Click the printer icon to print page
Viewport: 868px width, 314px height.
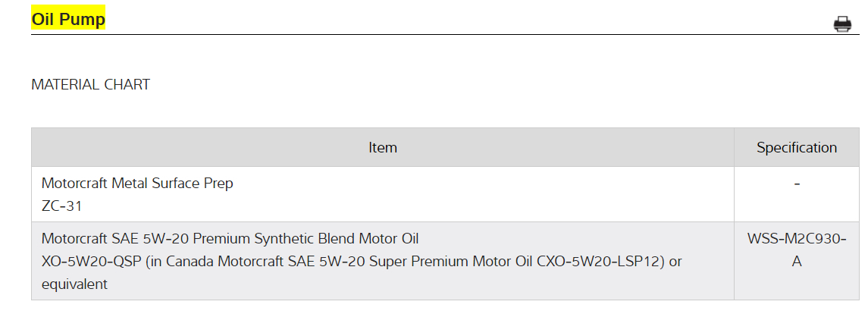[x=842, y=24]
